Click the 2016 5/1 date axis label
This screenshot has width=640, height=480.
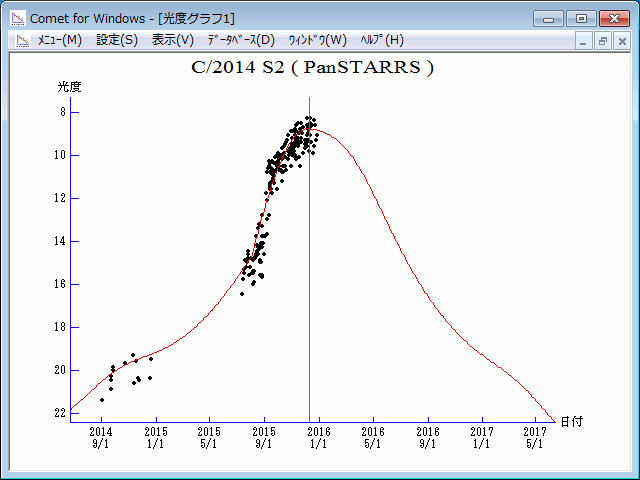[x=373, y=438]
